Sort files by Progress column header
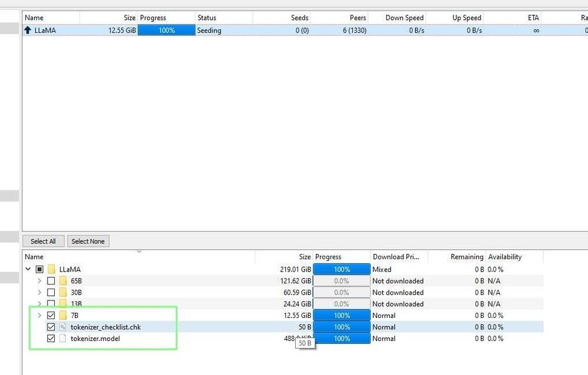Image resolution: width=588 pixels, height=375 pixels. (342, 257)
